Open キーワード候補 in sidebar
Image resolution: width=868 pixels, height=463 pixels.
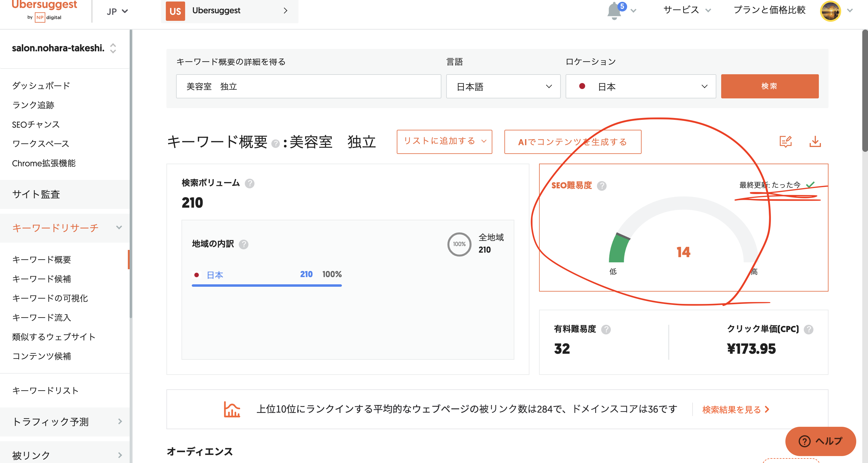click(x=41, y=279)
